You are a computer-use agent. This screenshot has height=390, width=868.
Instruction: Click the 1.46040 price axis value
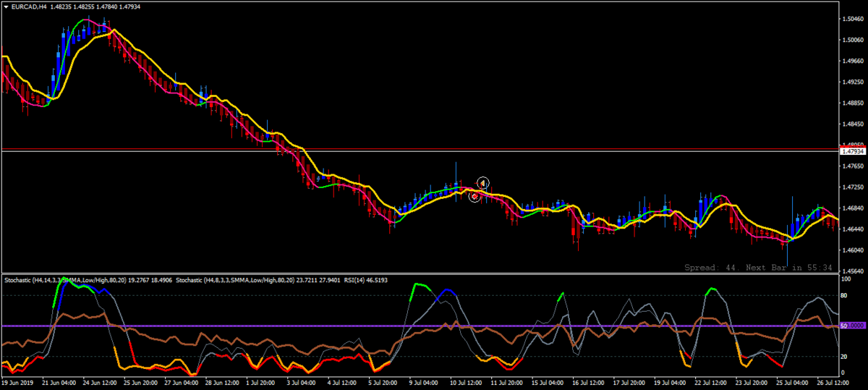click(854, 250)
